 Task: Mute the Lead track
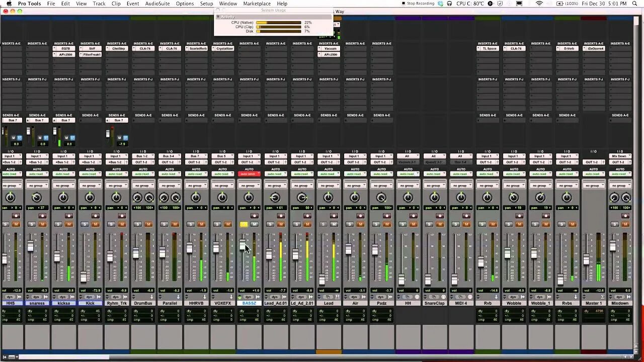[x=334, y=224]
